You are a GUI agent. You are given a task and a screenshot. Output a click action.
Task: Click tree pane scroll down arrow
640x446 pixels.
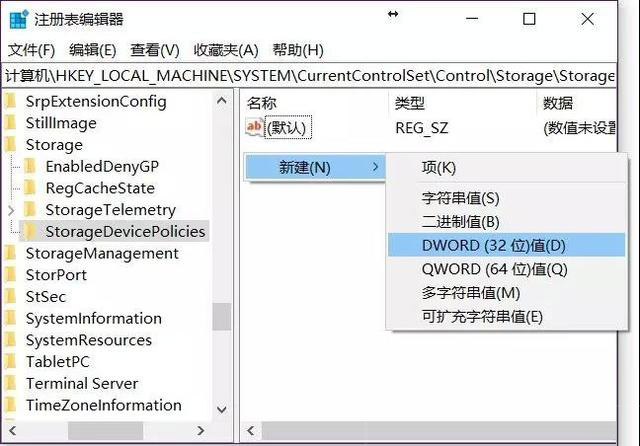[222, 409]
